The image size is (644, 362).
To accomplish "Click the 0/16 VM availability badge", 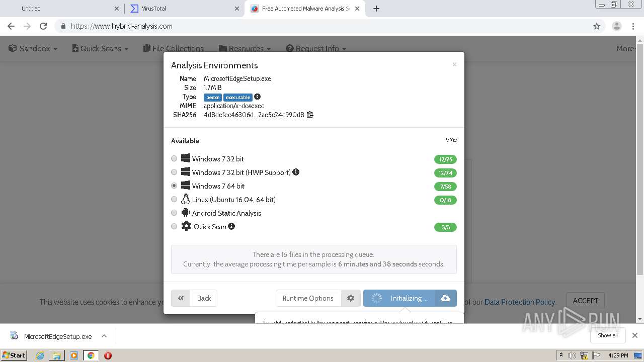I will point(445,200).
